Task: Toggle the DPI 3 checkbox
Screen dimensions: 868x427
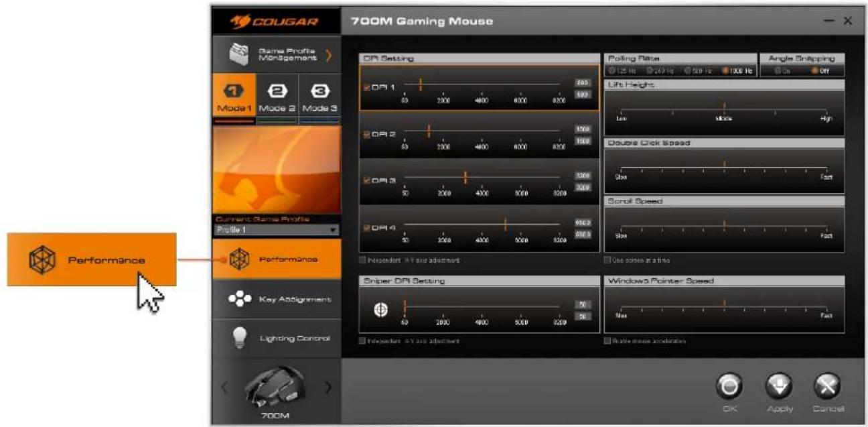Action: 366,181
